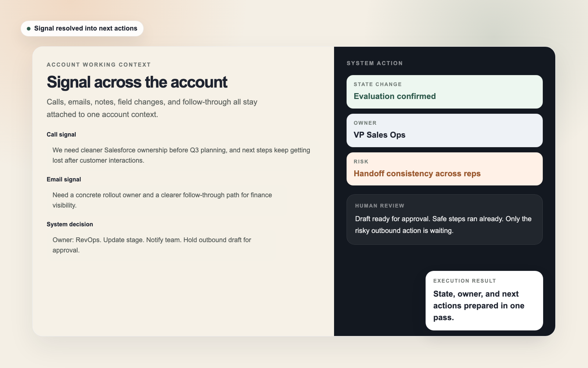588x368 pixels.
Task: Click the green status dot icon
Action: coord(29,29)
